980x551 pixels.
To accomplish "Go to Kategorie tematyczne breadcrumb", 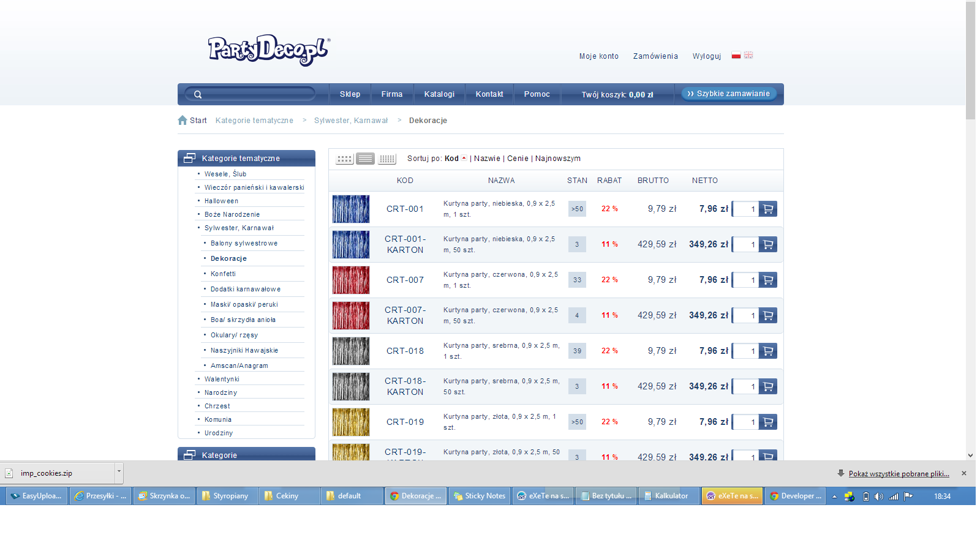I will click(254, 121).
